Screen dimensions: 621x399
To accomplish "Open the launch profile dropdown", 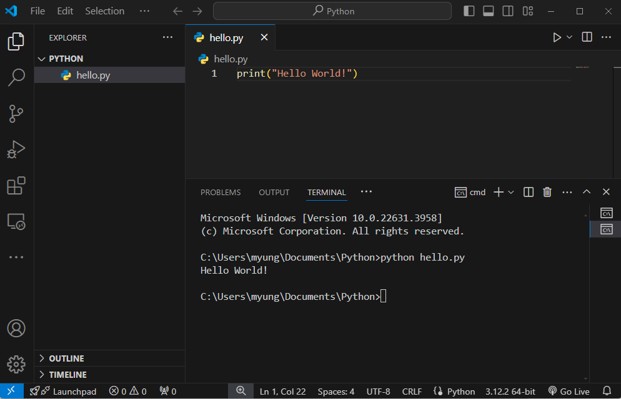I will (x=511, y=193).
